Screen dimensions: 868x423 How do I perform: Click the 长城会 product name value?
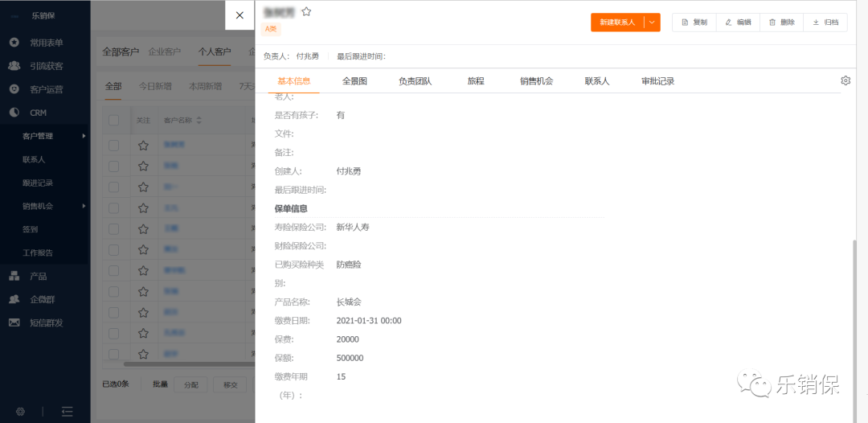click(349, 302)
